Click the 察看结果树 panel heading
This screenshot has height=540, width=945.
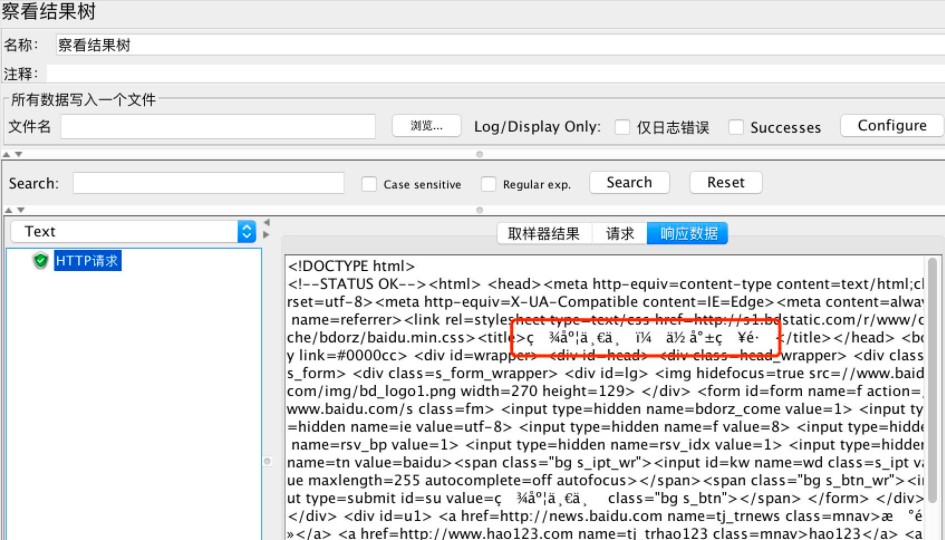[x=48, y=11]
